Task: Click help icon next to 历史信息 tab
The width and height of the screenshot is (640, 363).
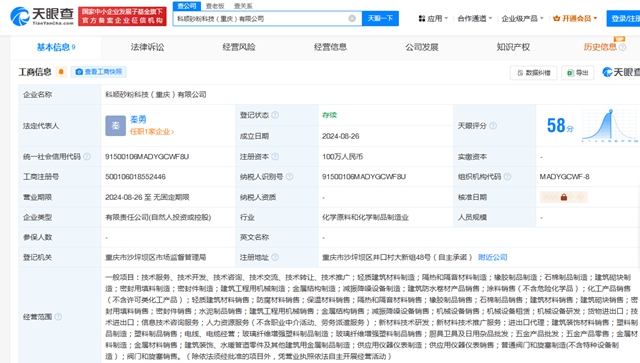Action: pyautogui.click(x=622, y=47)
